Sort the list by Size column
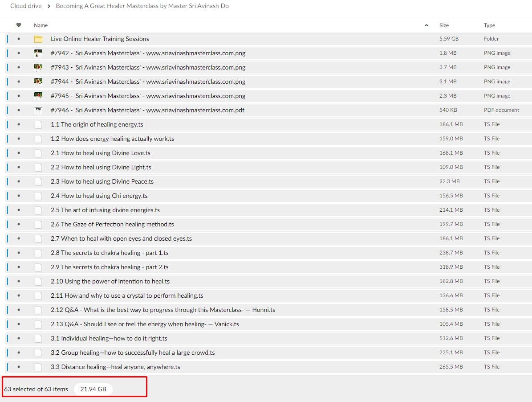This screenshot has height=402, width=532. click(444, 25)
